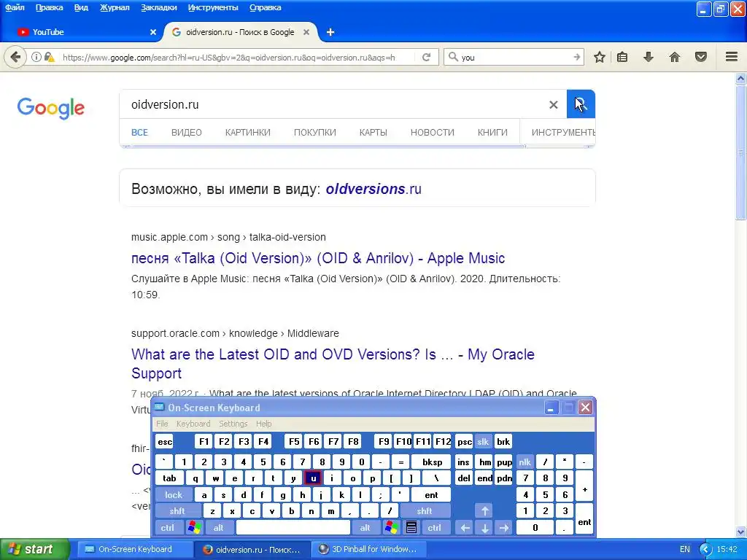This screenshot has width=747, height=560.
Task: Click the page scrollbar down arrow
Action: tap(741, 532)
